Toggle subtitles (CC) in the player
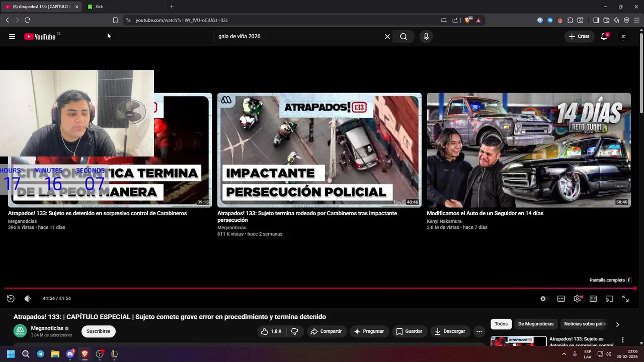 [561, 299]
